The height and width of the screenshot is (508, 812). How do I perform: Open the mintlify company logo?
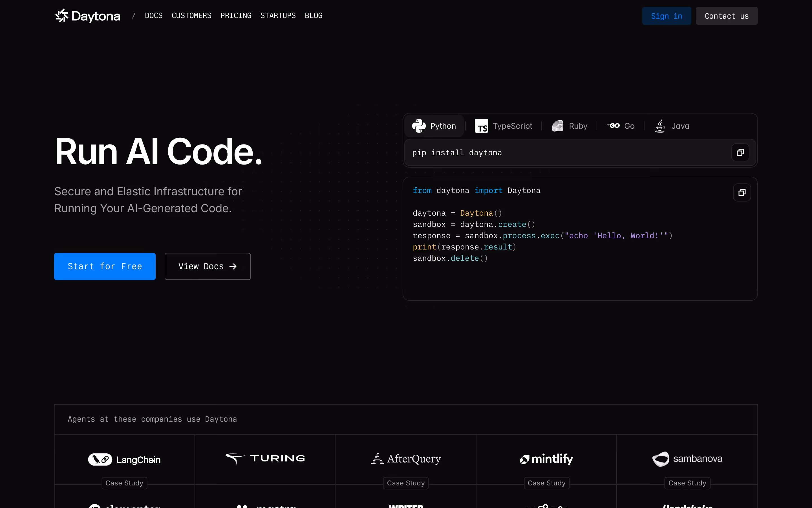[x=546, y=459]
